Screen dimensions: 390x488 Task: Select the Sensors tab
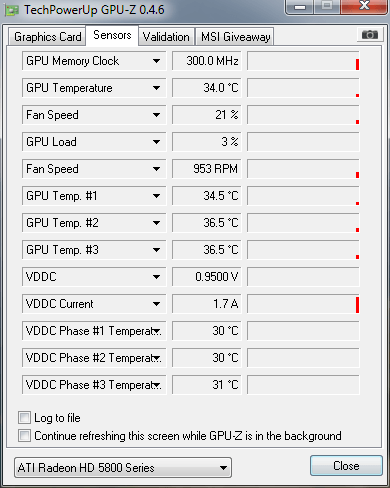pos(112,35)
